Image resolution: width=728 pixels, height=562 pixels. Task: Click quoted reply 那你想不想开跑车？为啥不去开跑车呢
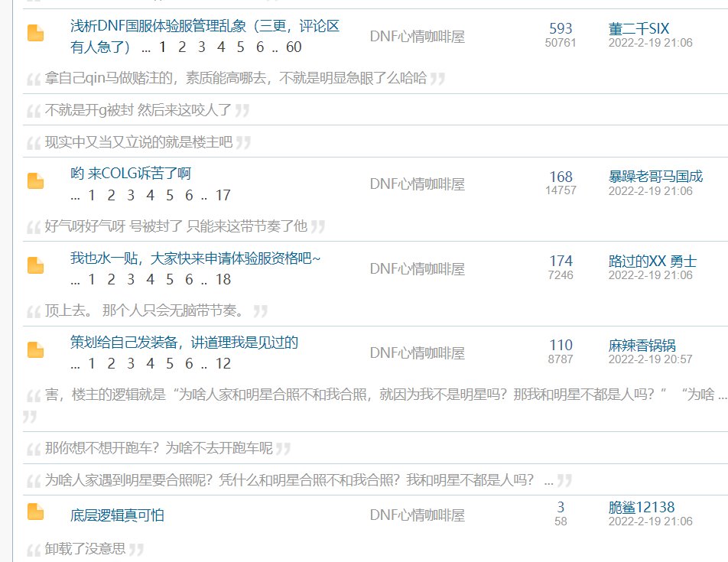coord(158,448)
